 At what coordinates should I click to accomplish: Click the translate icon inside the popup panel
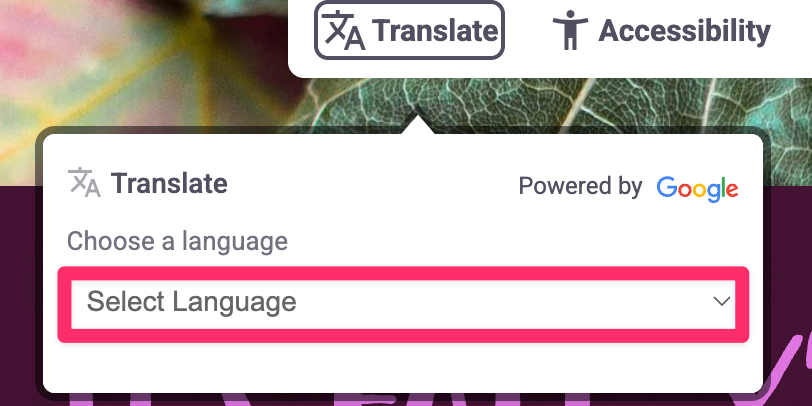[x=84, y=183]
